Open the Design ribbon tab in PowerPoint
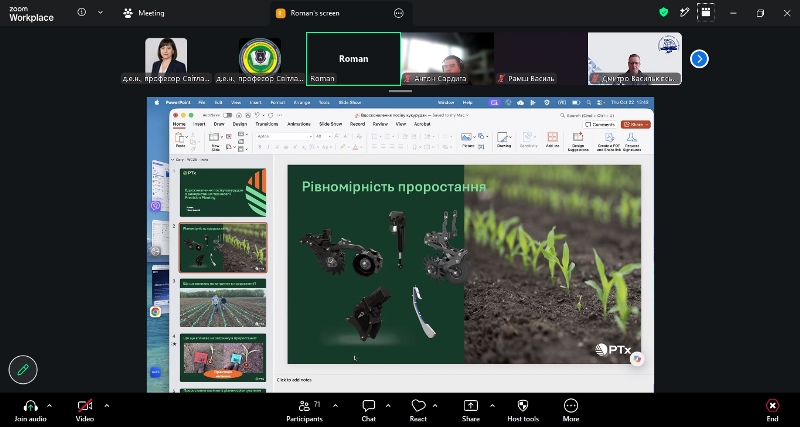800x427 pixels. click(x=240, y=124)
